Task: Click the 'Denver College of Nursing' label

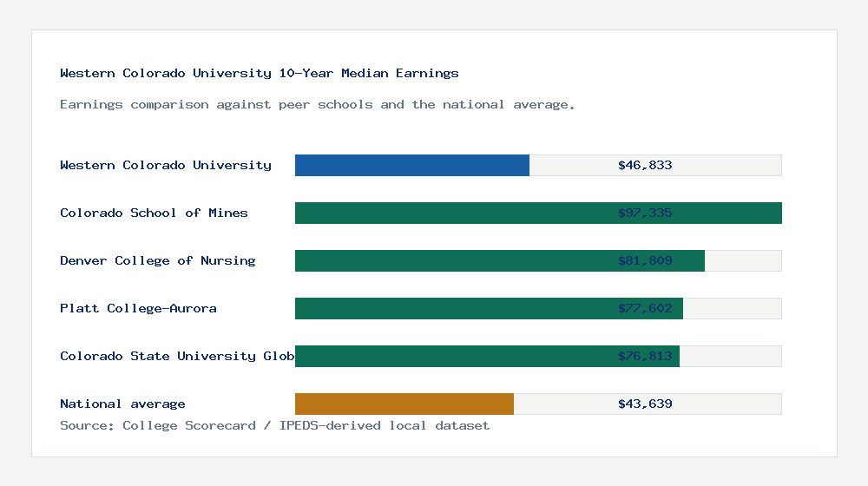Action: [x=158, y=260]
